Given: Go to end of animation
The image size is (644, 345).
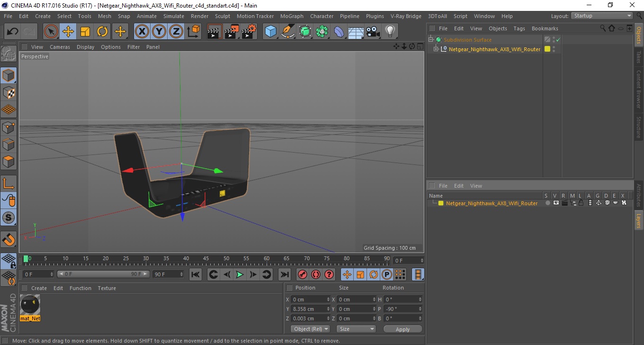Looking at the screenshot, I should [x=284, y=274].
